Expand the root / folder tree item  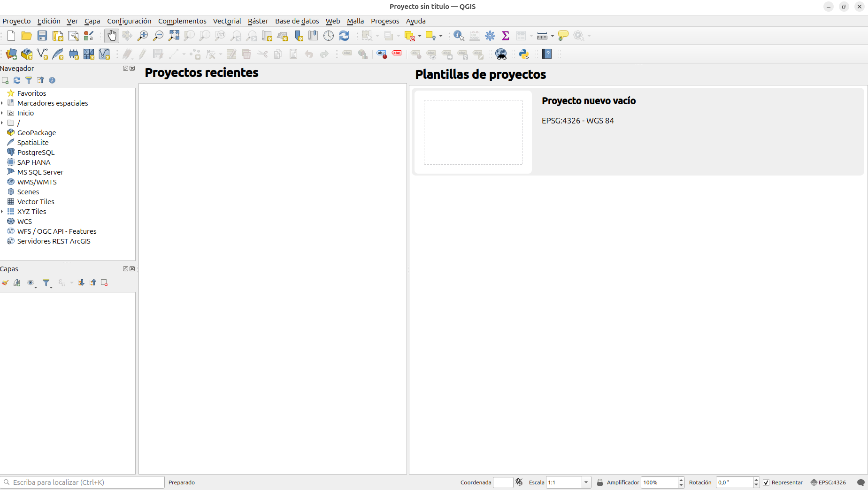point(2,123)
